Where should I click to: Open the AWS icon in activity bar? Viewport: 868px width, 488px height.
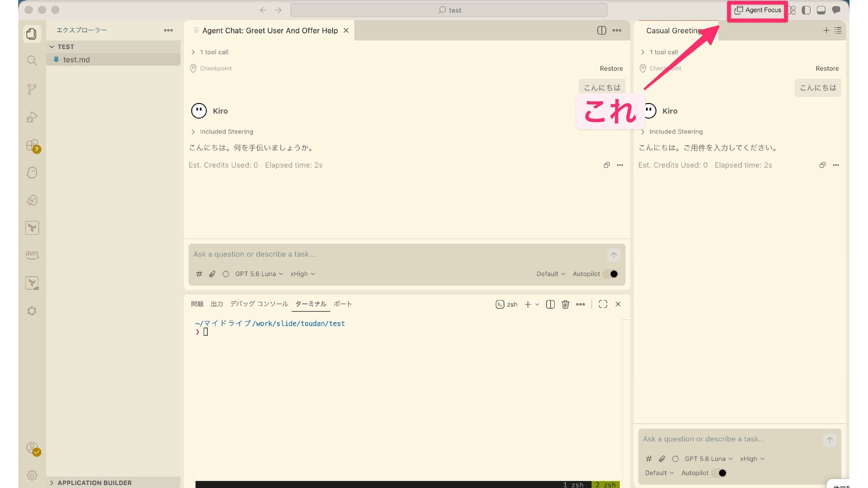[32, 254]
